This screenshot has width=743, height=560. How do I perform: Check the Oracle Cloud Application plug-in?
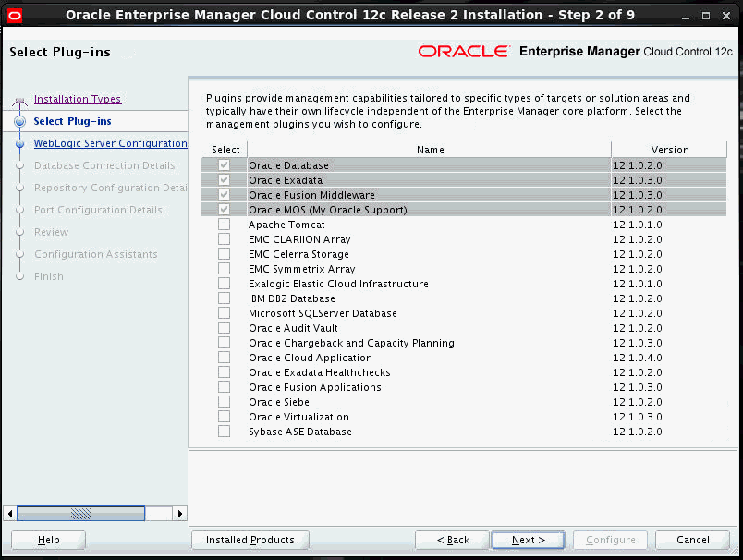(x=225, y=358)
